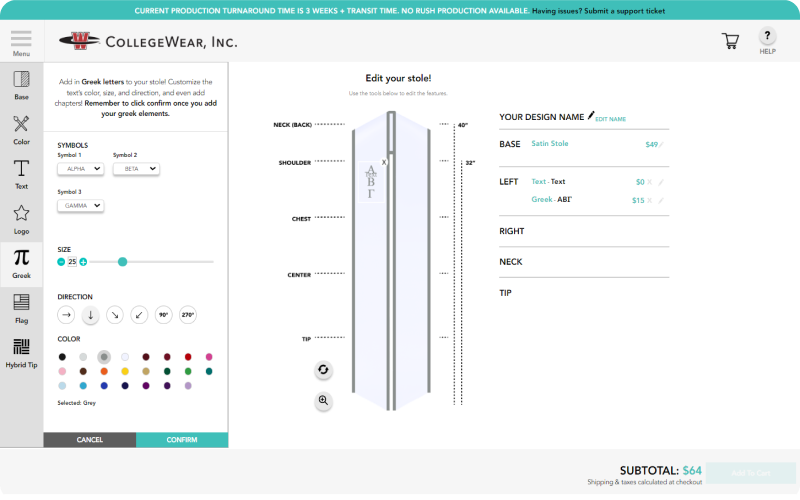Open the hamburger Menu

[x=21, y=43]
